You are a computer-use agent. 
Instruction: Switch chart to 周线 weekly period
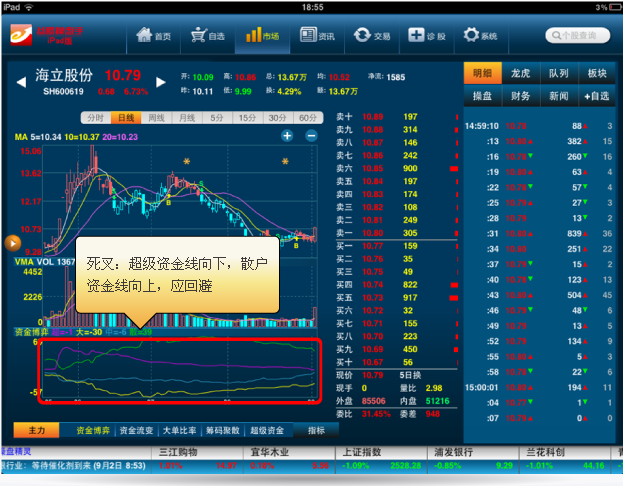[x=156, y=118]
